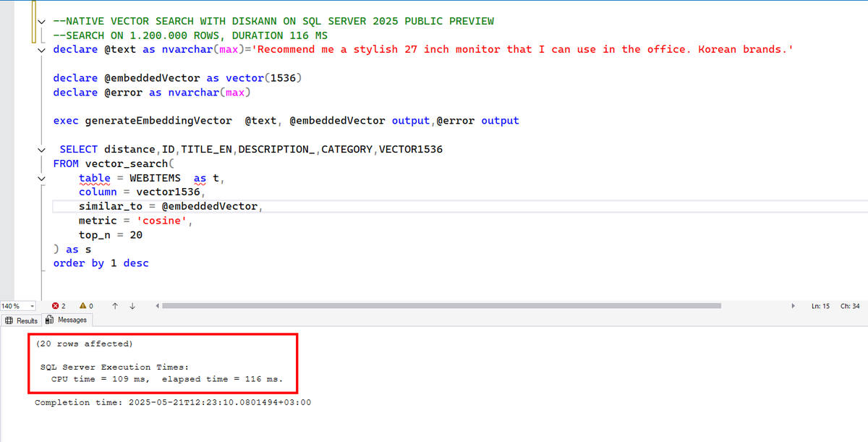868x442 pixels.
Task: Click the top_n = 20 line
Action: coord(111,235)
